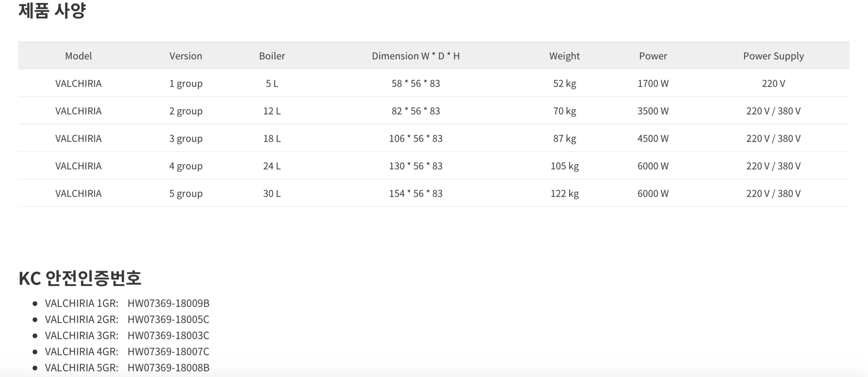Click the Power Supply column header
Viewport: 868px width, 377px height.
(x=773, y=56)
